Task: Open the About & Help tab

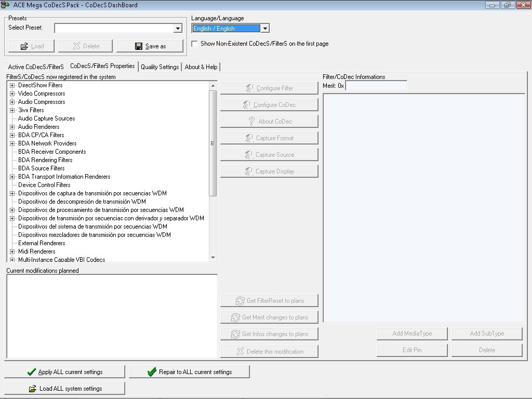Action: (201, 67)
